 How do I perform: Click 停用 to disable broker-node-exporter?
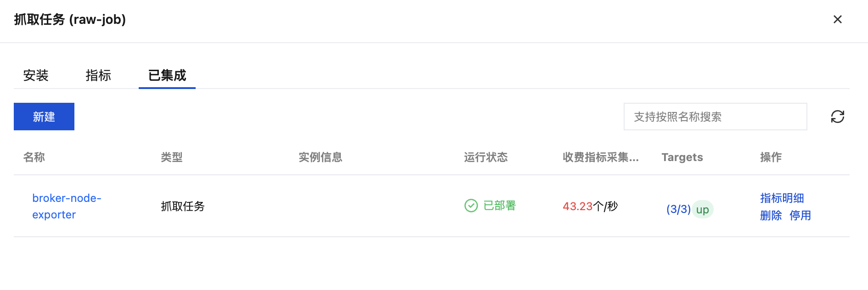coord(800,215)
